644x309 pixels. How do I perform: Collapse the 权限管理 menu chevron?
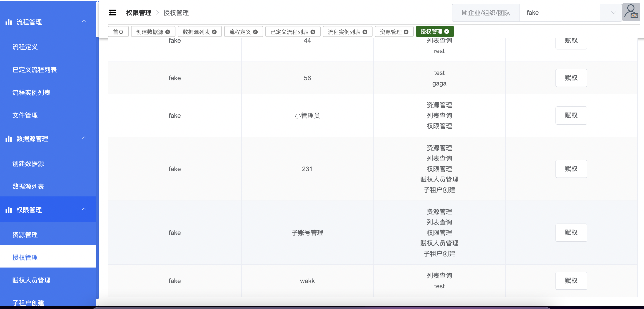[84, 209]
